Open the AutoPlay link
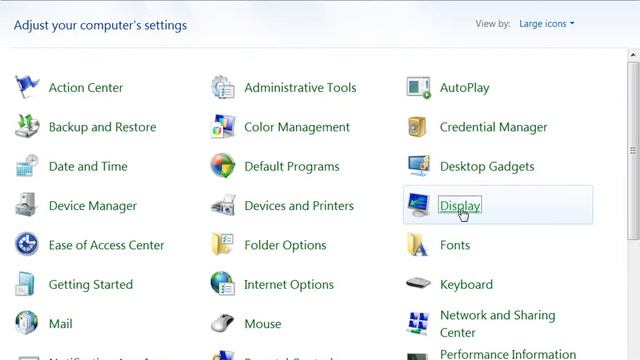The image size is (640, 360). click(x=464, y=88)
